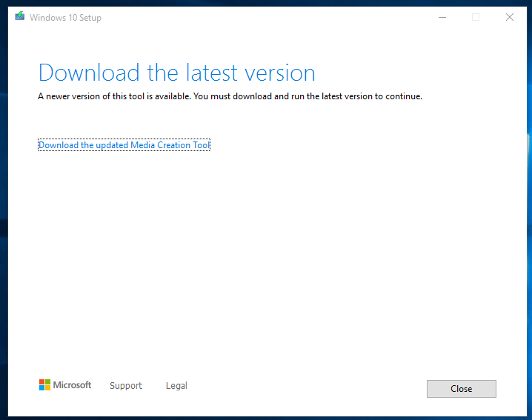Image resolution: width=532 pixels, height=420 pixels.
Task: Minimize the Windows 10 Setup window
Action: pos(442,17)
